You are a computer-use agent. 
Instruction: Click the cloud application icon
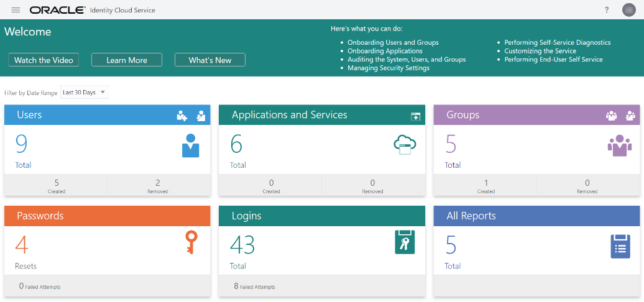click(405, 145)
